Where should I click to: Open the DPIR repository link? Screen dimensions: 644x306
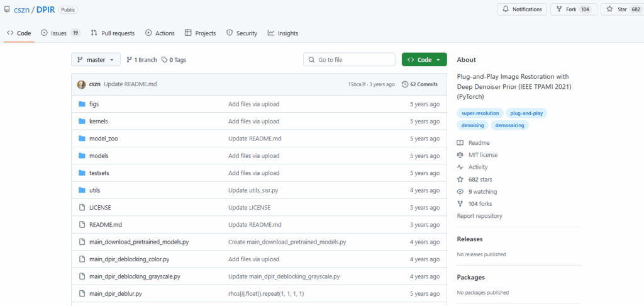click(45, 9)
